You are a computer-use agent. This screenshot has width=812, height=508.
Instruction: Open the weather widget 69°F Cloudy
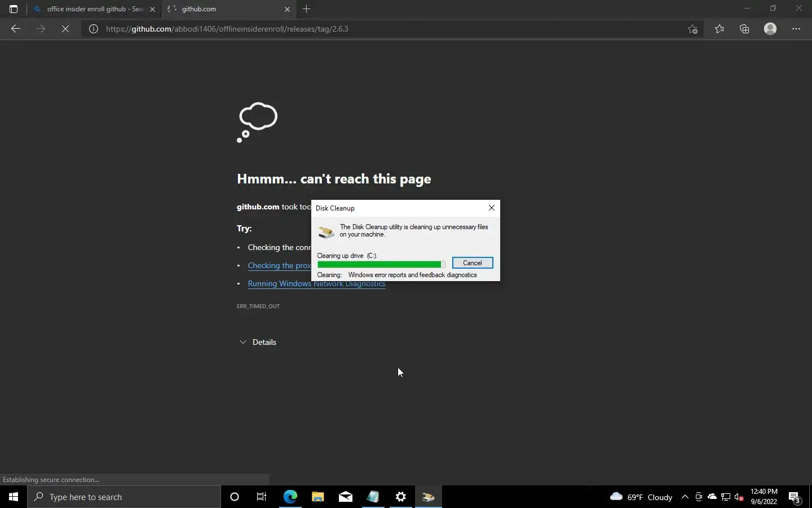pos(641,497)
